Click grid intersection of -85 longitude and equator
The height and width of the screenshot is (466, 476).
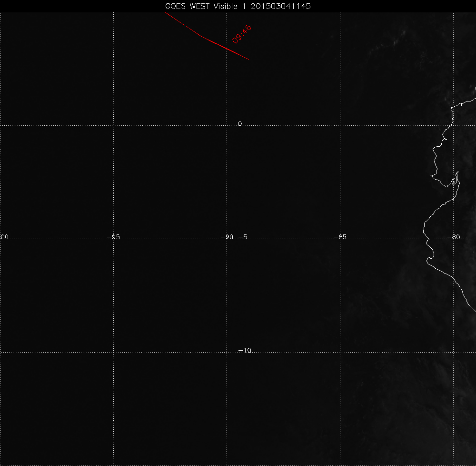(x=340, y=126)
